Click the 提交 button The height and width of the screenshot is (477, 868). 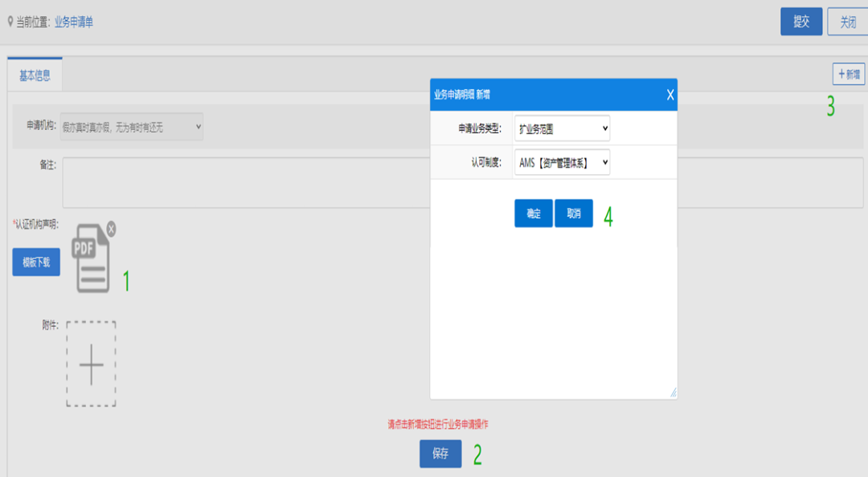801,22
